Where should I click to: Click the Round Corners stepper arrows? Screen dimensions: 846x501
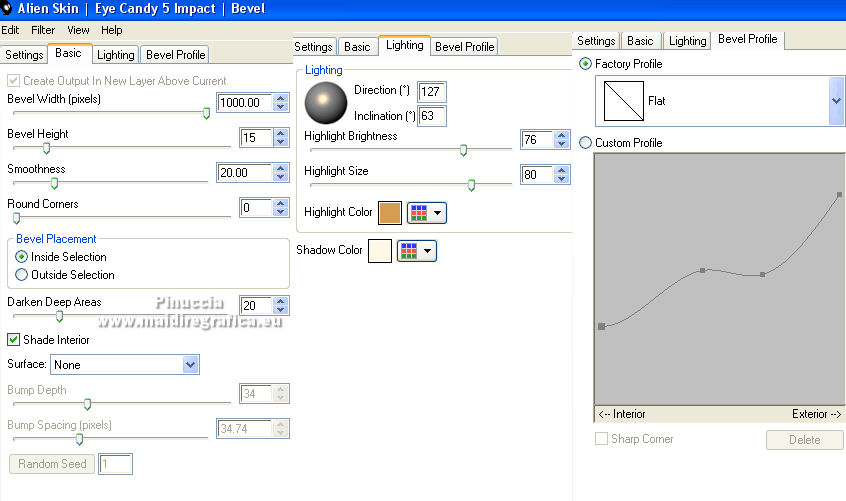[x=281, y=208]
